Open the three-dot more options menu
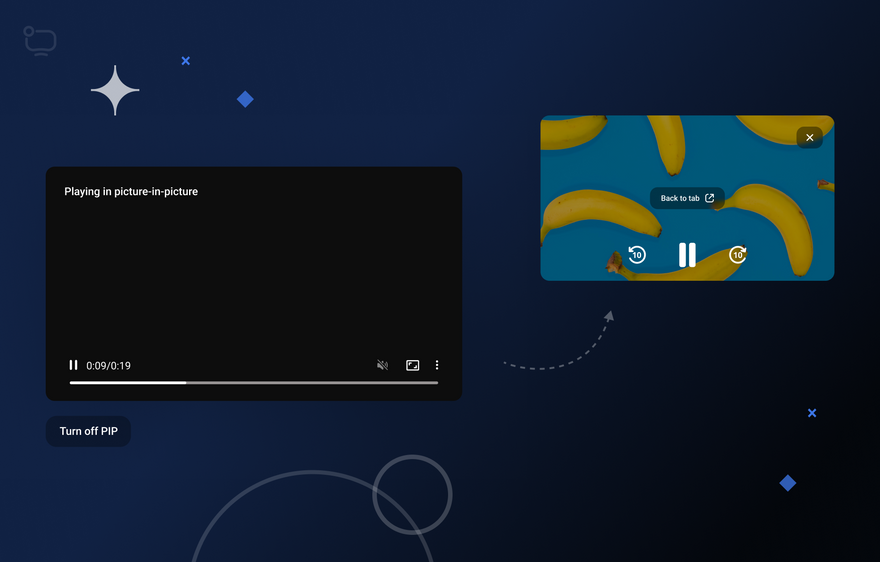The height and width of the screenshot is (562, 880). (437, 365)
